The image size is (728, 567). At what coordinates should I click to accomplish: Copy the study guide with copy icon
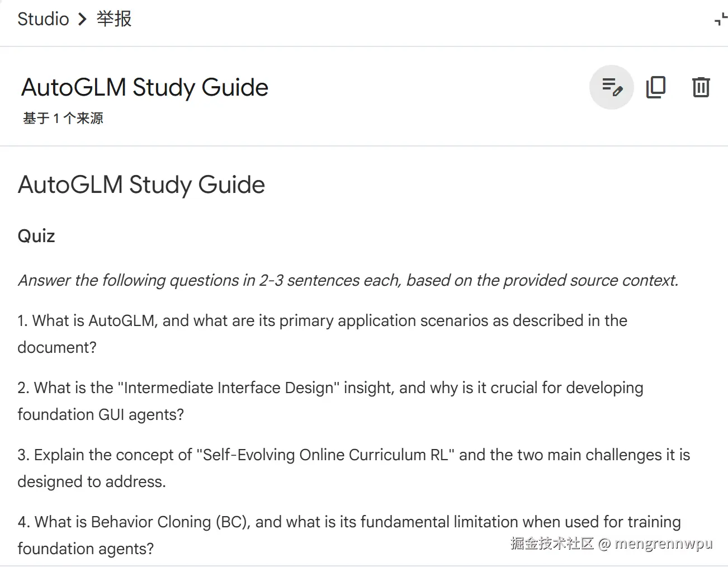[656, 87]
